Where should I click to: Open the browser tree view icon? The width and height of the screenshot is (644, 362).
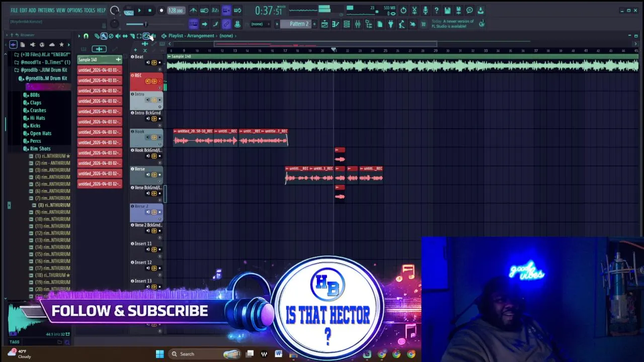point(369,24)
